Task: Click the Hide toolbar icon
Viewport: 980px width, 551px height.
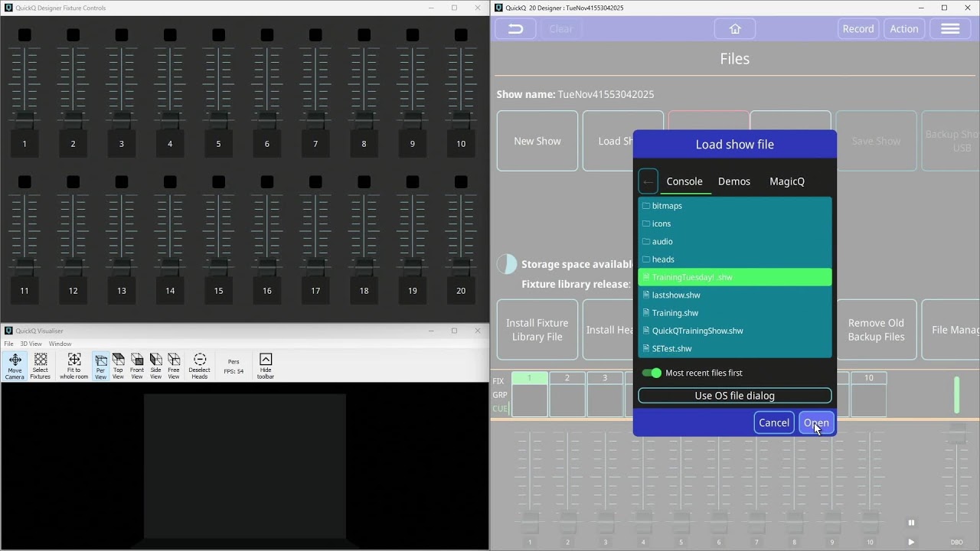Action: [266, 366]
